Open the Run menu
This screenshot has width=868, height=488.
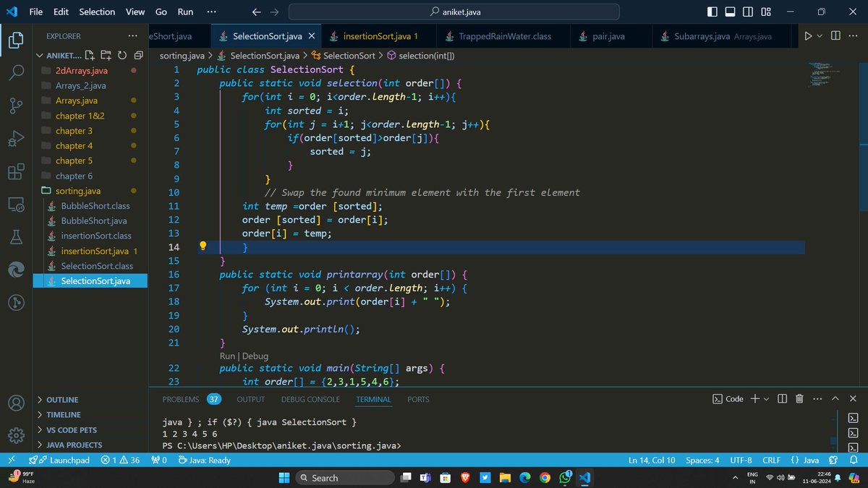tap(185, 12)
